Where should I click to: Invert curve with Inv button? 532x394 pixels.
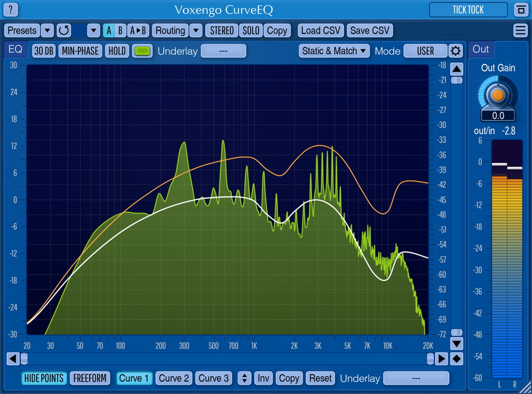click(x=264, y=378)
